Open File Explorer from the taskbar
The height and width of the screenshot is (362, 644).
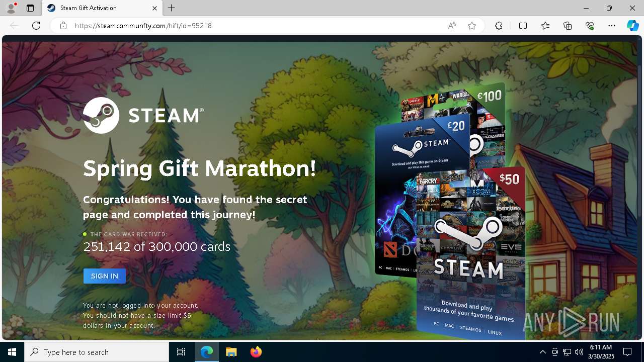tap(231, 352)
